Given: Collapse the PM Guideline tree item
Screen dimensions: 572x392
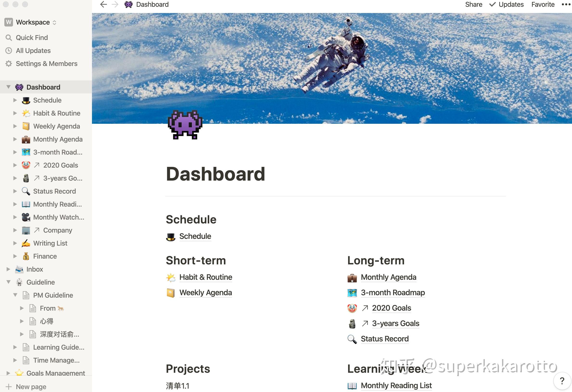Looking at the screenshot, I should pos(15,295).
